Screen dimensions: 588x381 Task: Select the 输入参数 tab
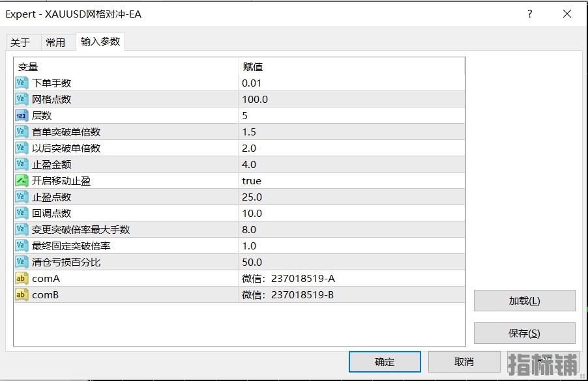point(100,41)
